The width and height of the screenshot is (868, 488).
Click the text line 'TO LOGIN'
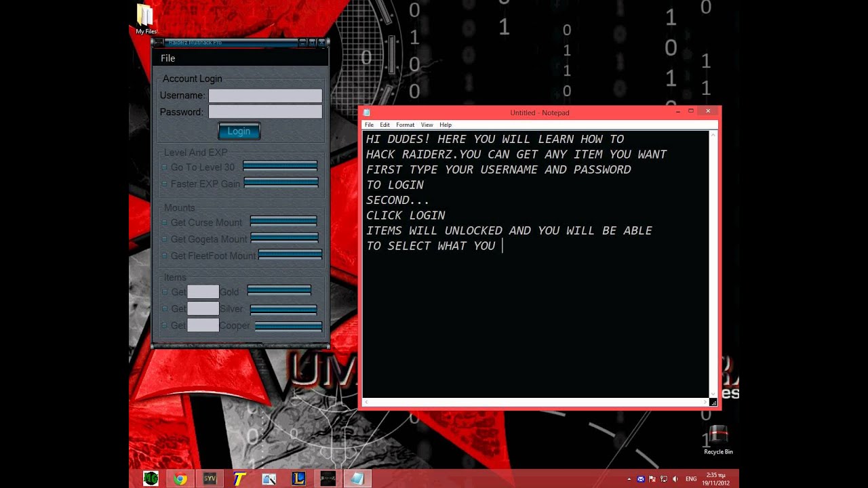click(395, 185)
